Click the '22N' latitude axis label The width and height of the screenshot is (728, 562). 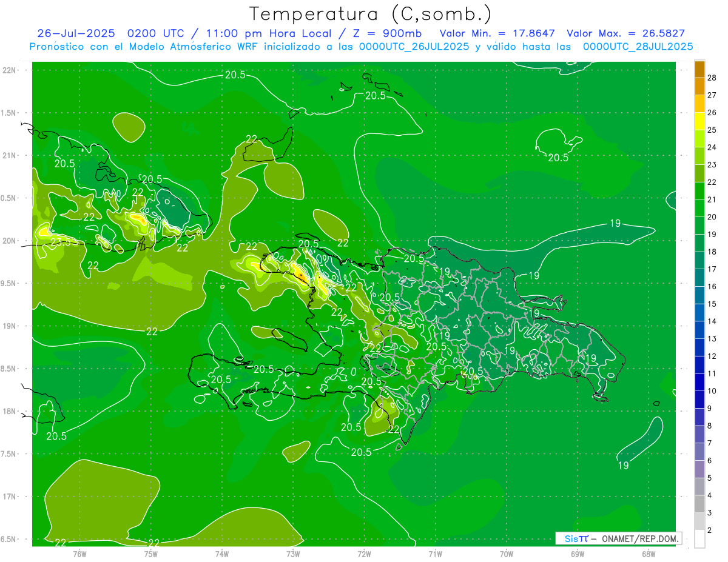[x=10, y=70]
